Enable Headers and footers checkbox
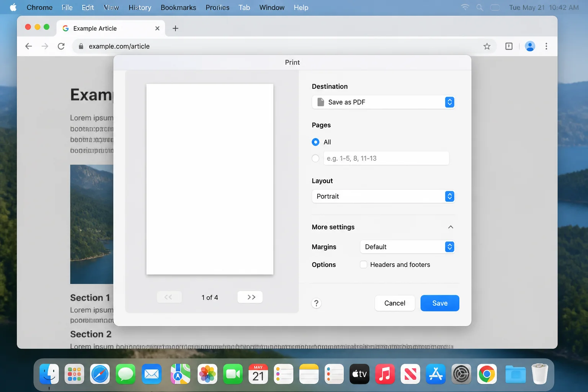The height and width of the screenshot is (392, 588). [x=364, y=265]
